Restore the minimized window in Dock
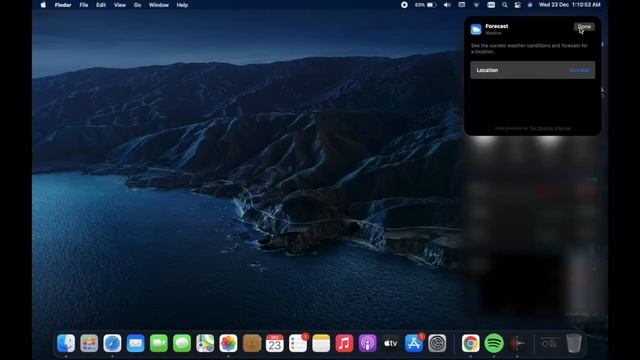The width and height of the screenshot is (640, 360). pyautogui.click(x=550, y=343)
